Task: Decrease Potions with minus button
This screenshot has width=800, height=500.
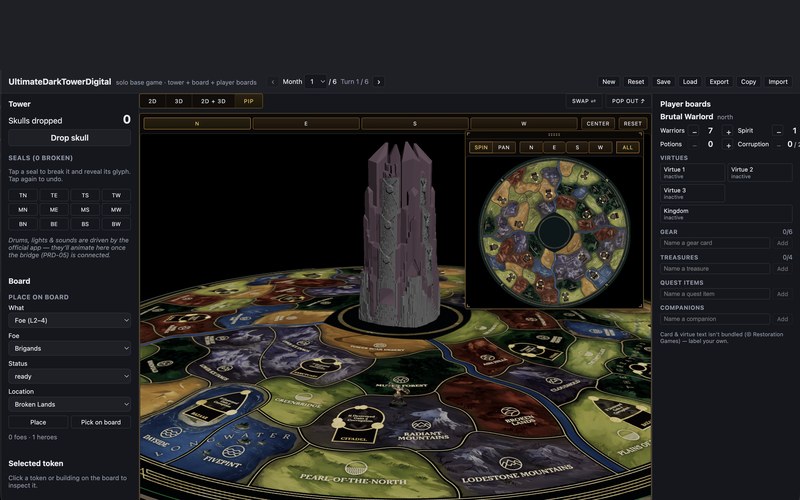Action: [694, 145]
